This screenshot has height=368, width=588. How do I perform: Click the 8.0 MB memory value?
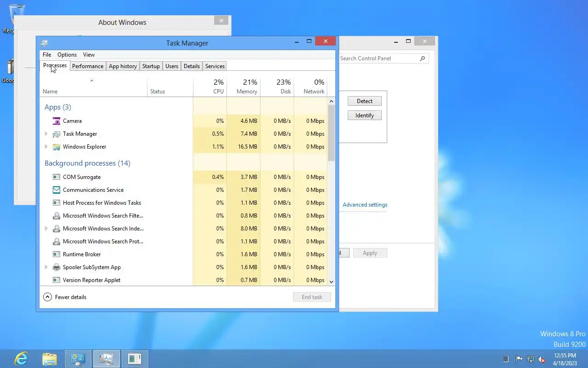click(x=249, y=229)
